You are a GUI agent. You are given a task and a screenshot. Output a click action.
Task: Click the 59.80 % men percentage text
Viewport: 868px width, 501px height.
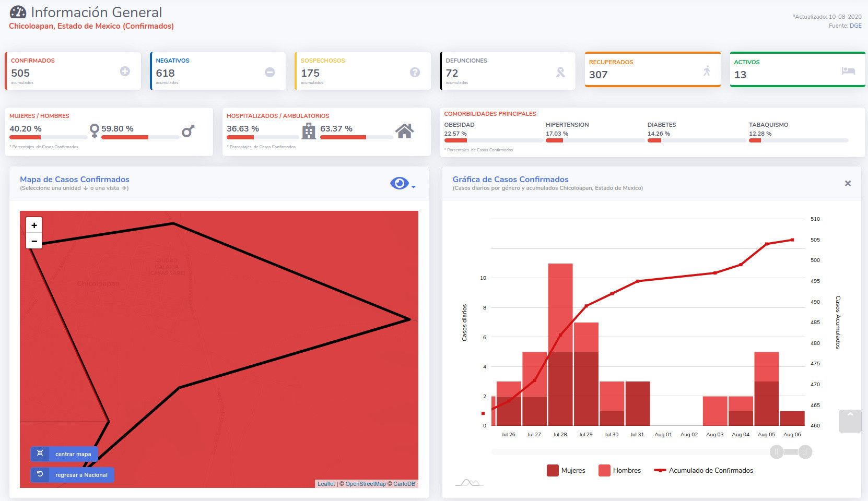[118, 128]
